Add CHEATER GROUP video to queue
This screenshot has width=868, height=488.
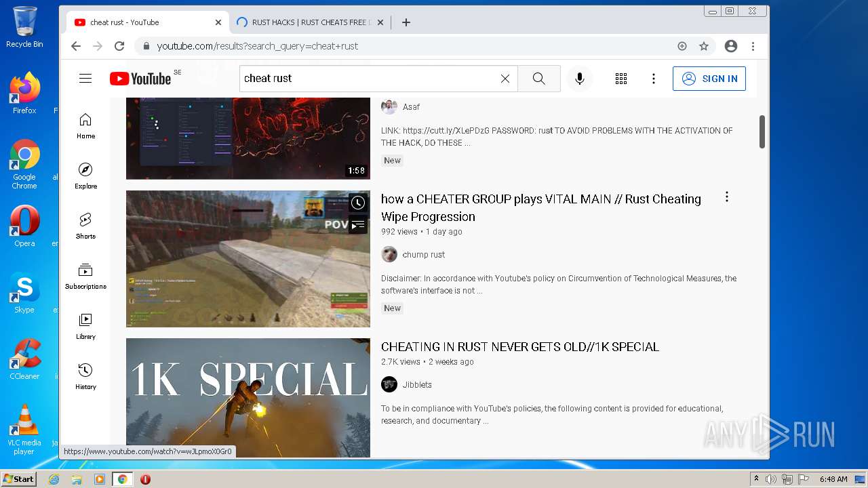click(x=358, y=225)
